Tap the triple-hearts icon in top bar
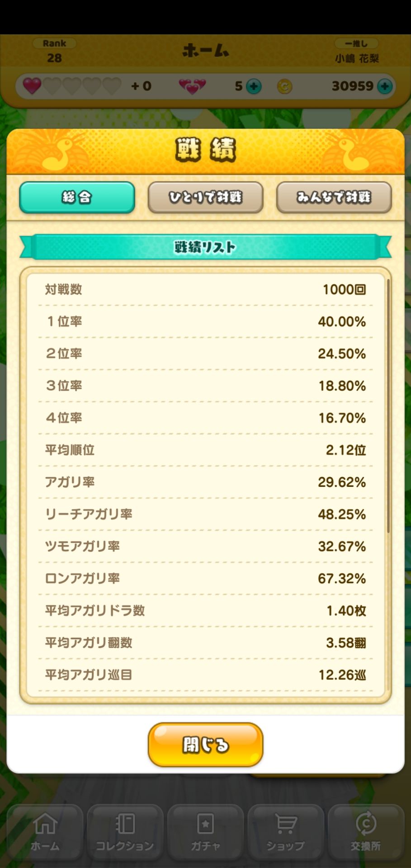This screenshot has width=411, height=868. point(192,86)
